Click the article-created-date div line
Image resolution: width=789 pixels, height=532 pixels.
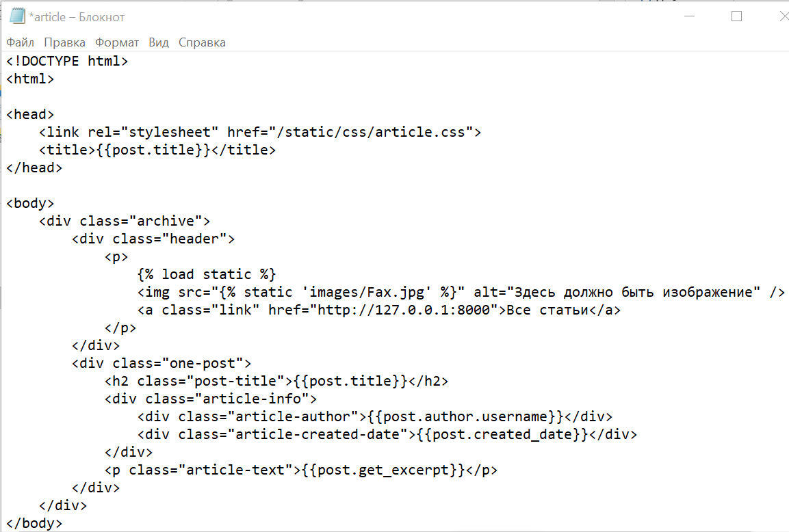click(x=387, y=434)
